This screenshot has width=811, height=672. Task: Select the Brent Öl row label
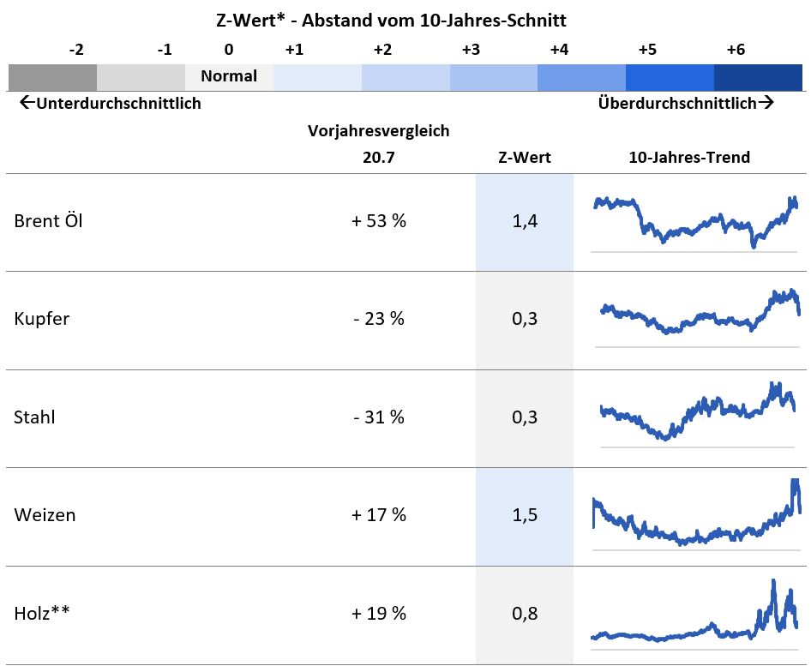click(48, 221)
